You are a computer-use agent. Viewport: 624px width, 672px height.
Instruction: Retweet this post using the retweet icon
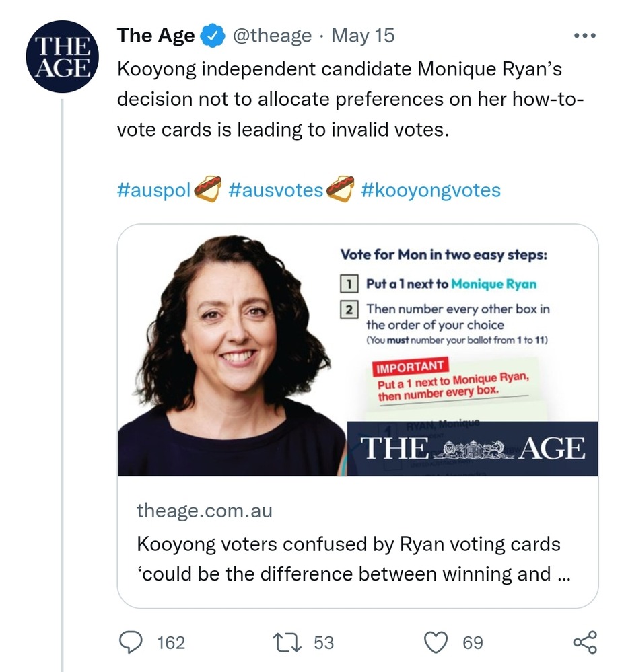291,642
